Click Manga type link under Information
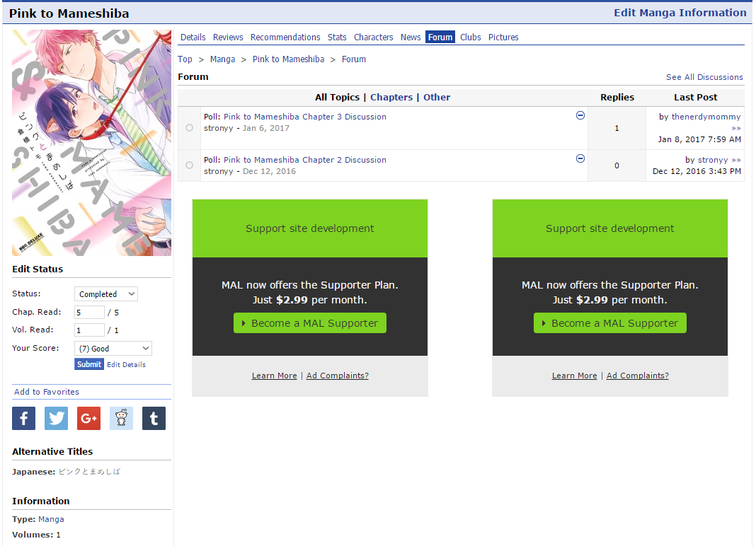 [51, 520]
